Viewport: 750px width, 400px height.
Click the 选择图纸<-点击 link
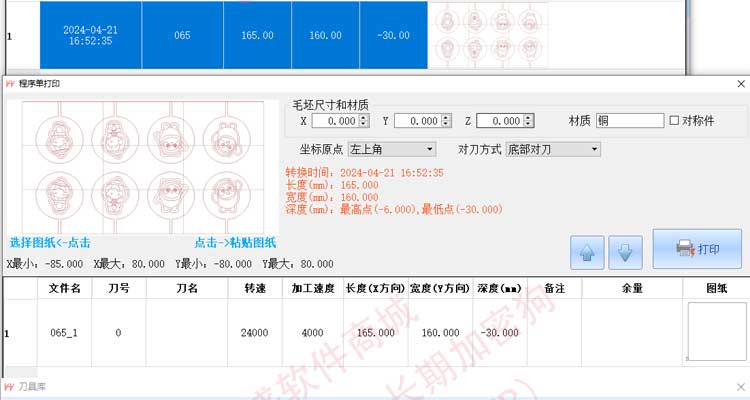pyautogui.click(x=50, y=243)
